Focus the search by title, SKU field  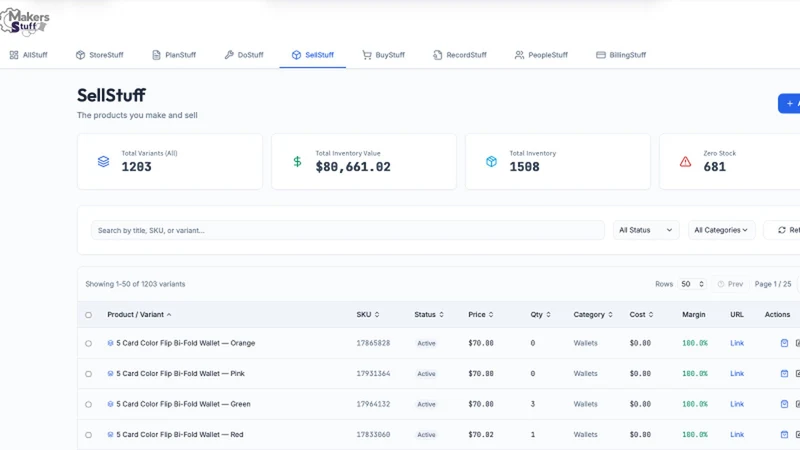coord(347,230)
